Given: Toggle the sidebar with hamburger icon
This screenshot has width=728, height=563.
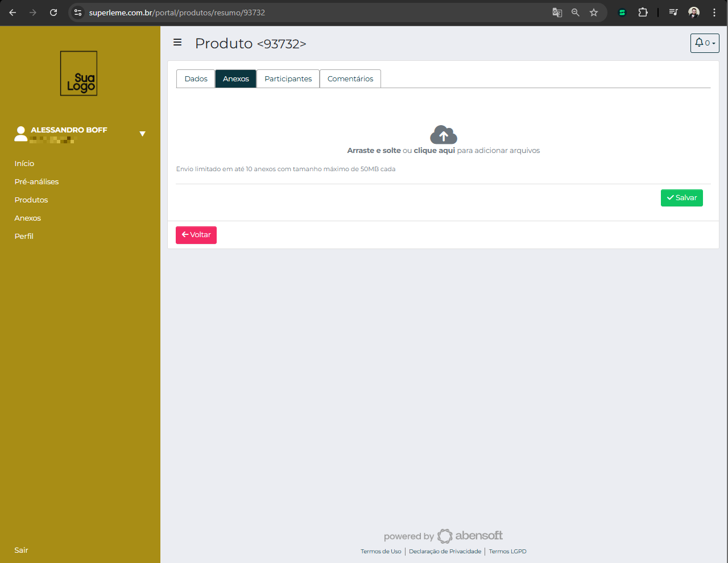Looking at the screenshot, I should [x=177, y=43].
